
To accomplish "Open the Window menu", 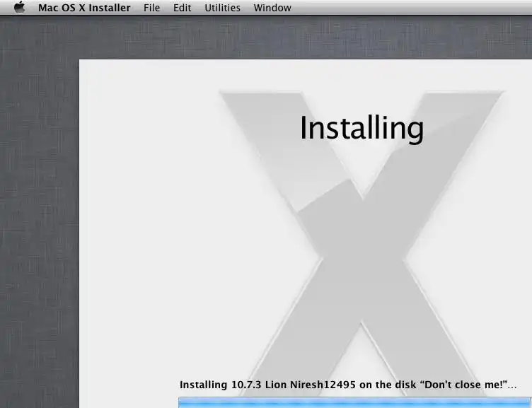I will pyautogui.click(x=272, y=8).
